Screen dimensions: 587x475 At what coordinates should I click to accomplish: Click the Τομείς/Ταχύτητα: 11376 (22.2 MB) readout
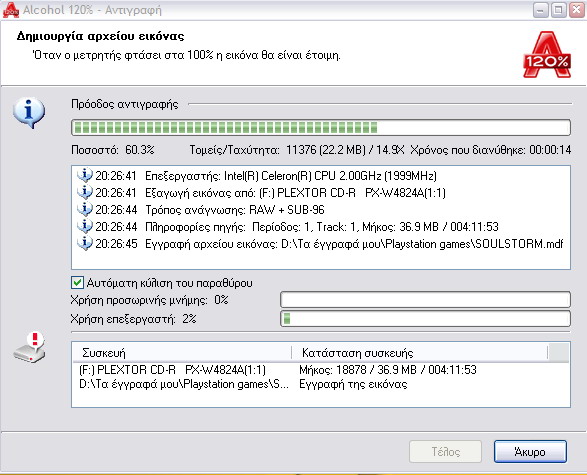coord(297,150)
